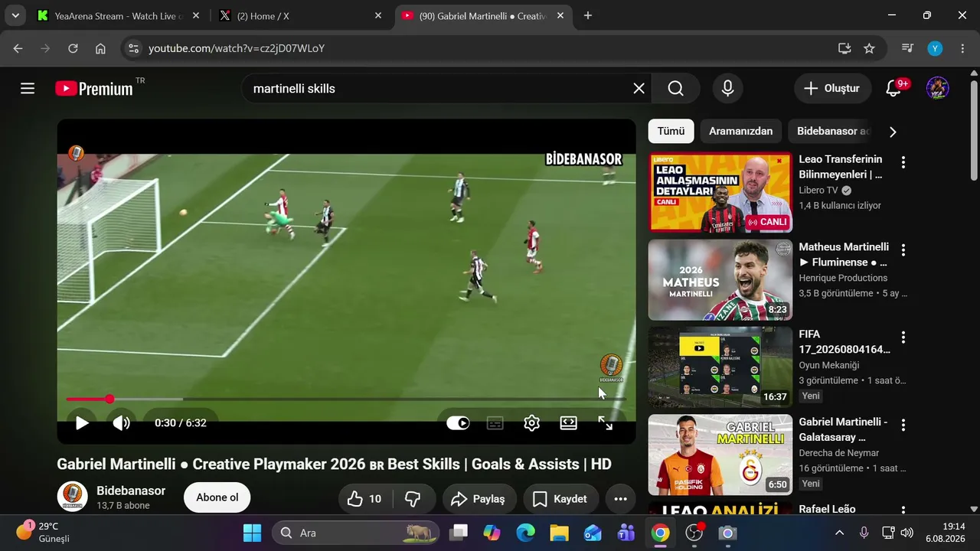980x551 pixels.
Task: Open options for the FIFA 17 video
Action: (x=903, y=337)
